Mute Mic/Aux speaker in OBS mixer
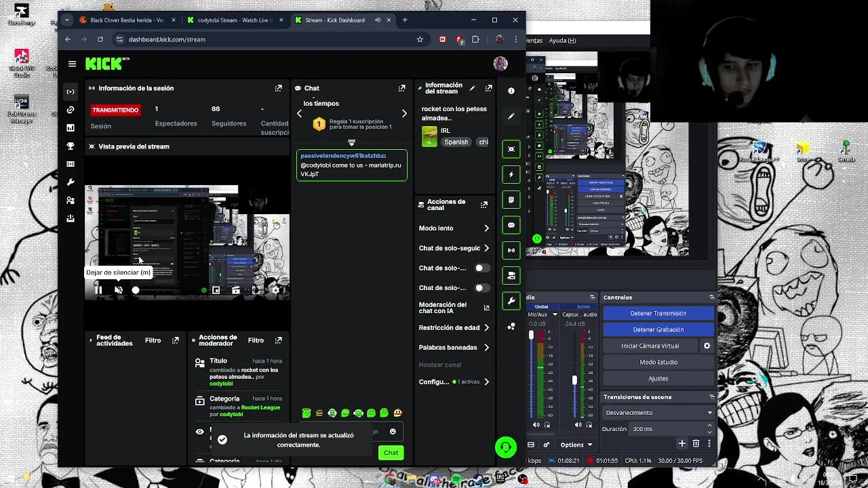 pos(536,425)
